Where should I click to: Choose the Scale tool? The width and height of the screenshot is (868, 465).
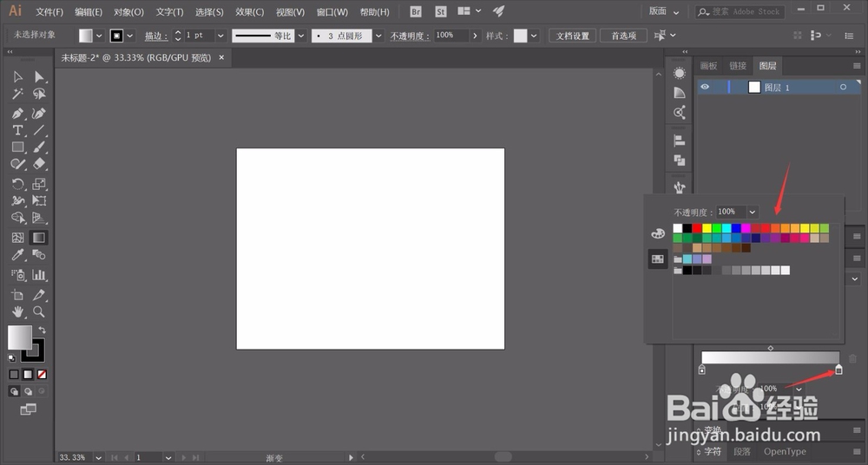39,184
